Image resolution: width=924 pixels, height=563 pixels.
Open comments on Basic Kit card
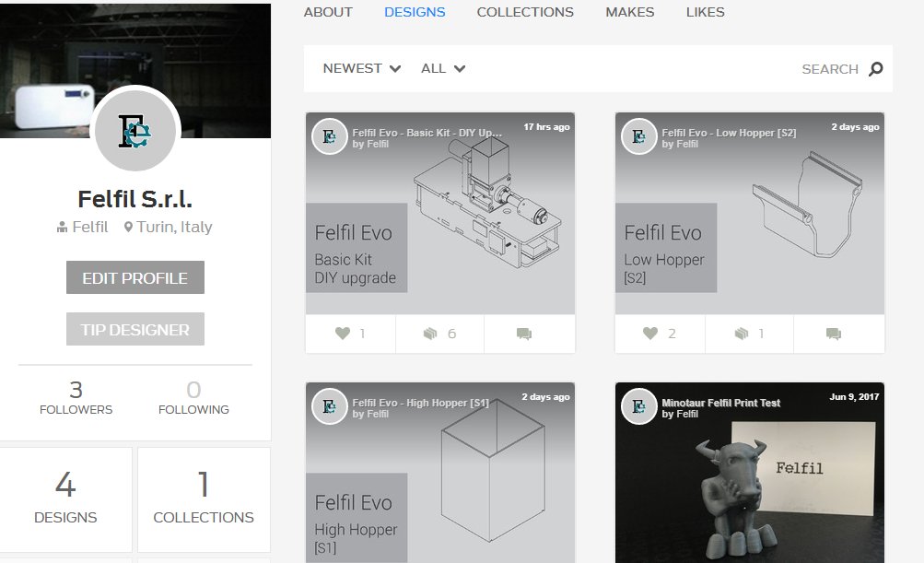click(524, 334)
